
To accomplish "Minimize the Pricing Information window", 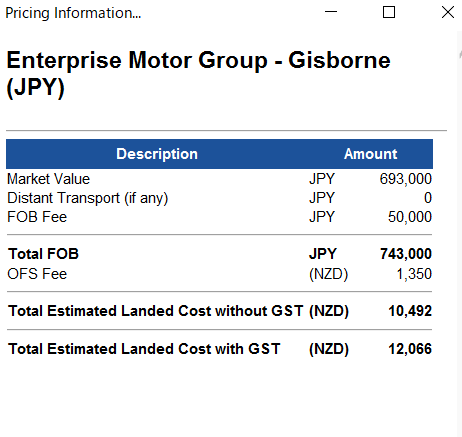I will (x=331, y=12).
